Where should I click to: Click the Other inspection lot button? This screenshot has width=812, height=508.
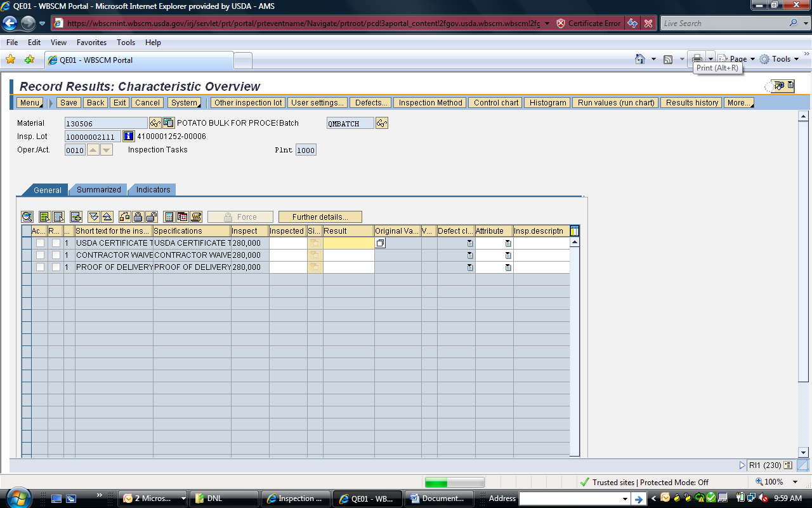tap(248, 103)
